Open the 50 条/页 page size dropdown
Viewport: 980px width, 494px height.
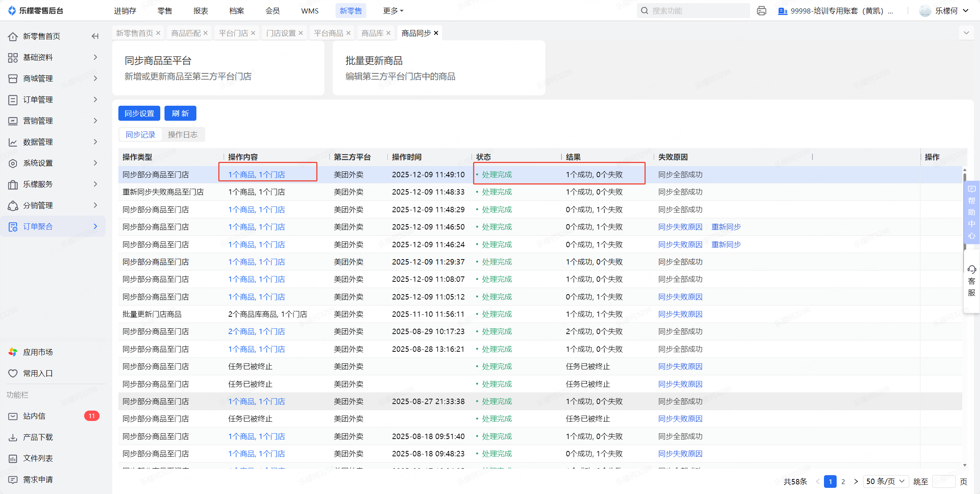click(x=885, y=481)
